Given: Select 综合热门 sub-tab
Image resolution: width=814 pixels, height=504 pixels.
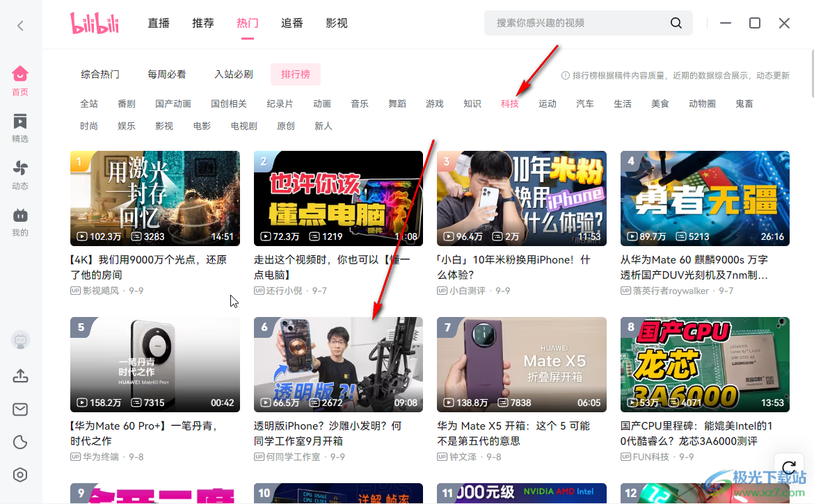Looking at the screenshot, I should 100,74.
